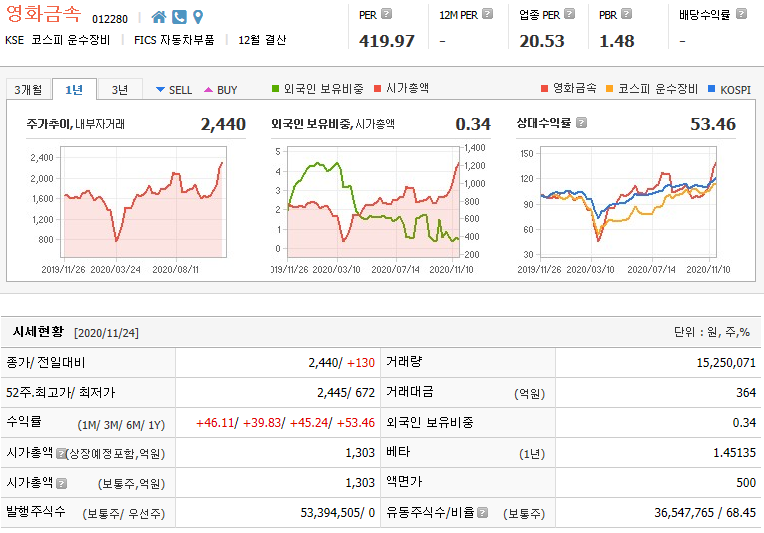Click stock code 012280
This screenshot has width=764, height=533.
[110, 19]
